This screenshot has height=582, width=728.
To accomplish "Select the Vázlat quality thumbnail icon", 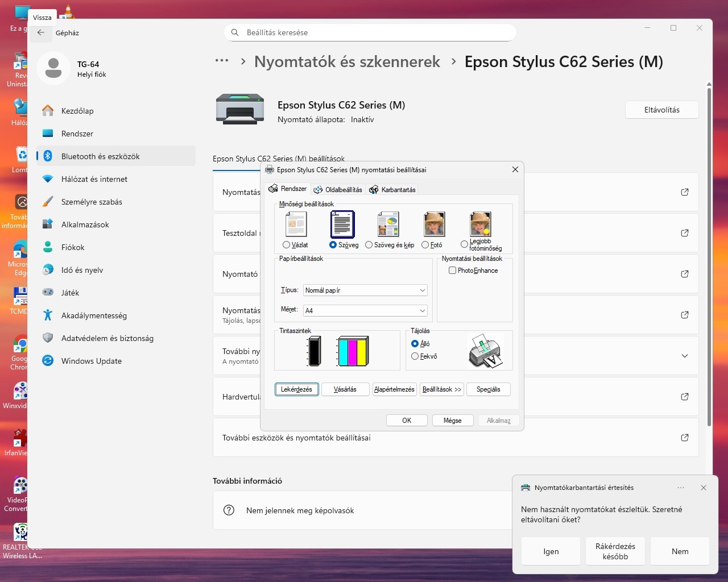I will point(296,225).
